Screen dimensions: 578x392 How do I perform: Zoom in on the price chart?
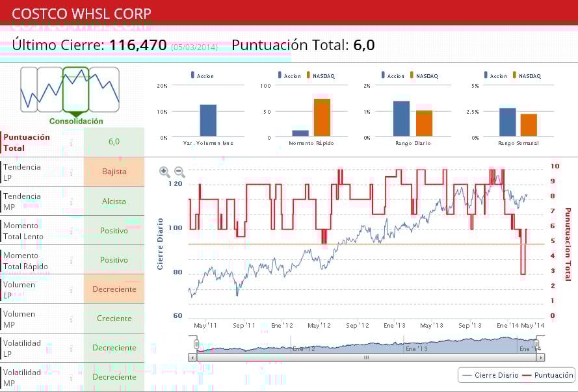164,172
